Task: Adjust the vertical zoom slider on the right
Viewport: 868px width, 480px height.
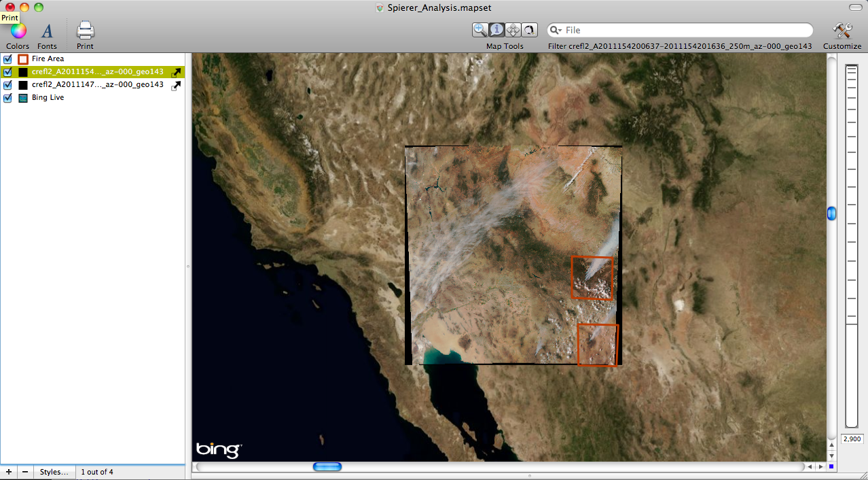Action: (x=831, y=213)
